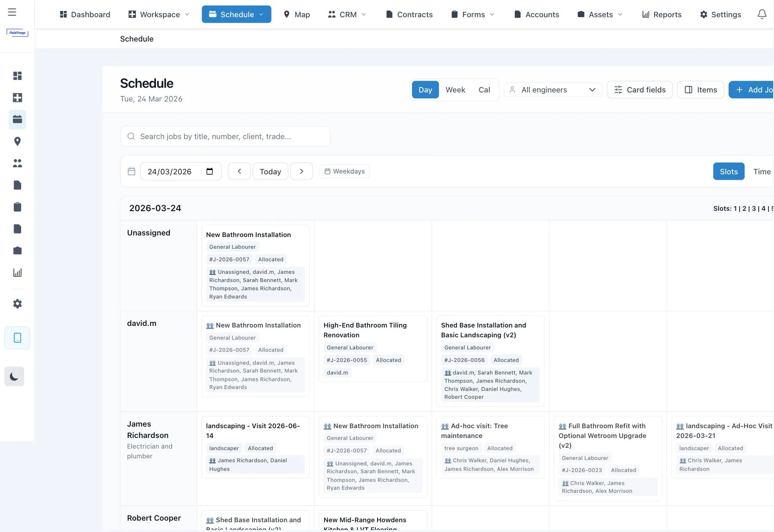The image size is (774, 532).
Task: Open the date picker calendar icon in date field
Action: click(x=210, y=171)
